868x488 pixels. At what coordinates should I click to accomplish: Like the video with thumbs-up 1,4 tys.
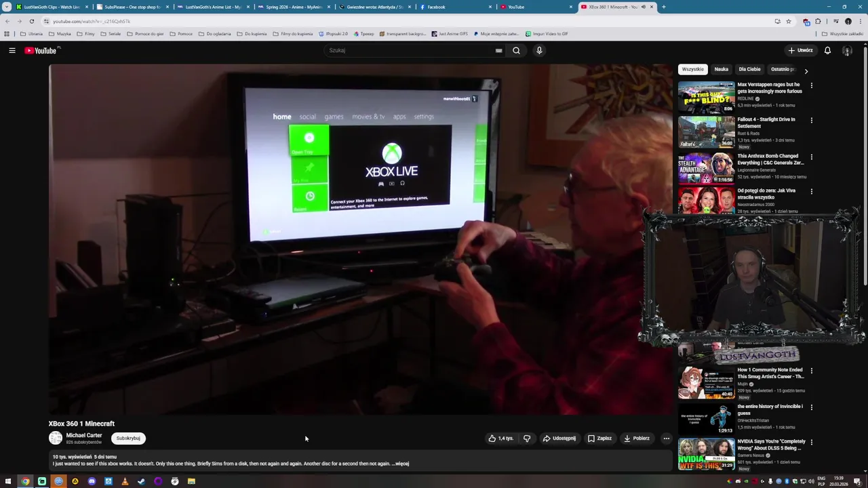(x=500, y=439)
